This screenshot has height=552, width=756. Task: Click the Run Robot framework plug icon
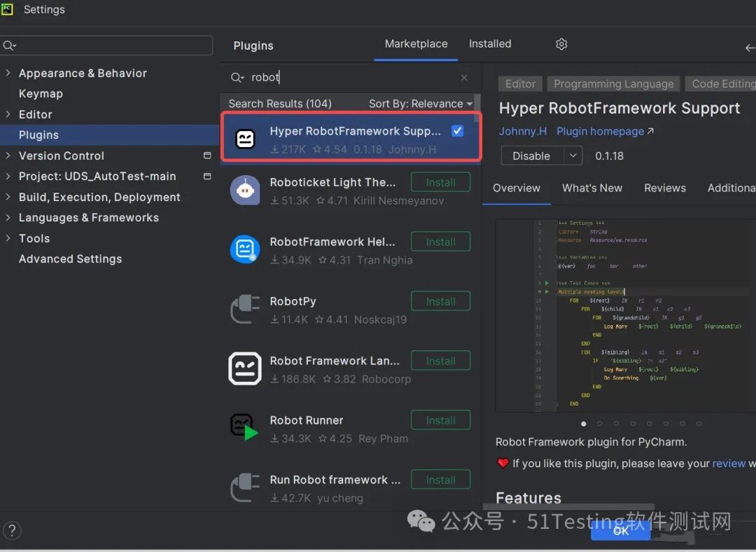[245, 488]
